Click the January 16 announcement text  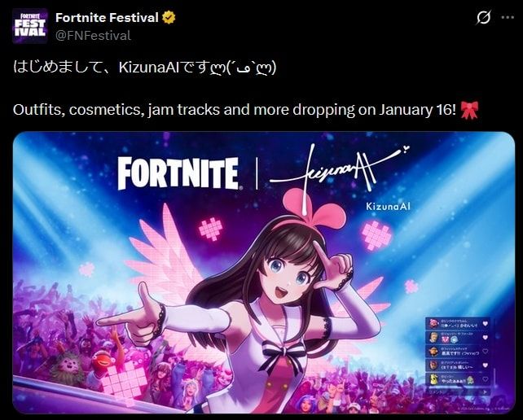pyautogui.click(x=234, y=110)
